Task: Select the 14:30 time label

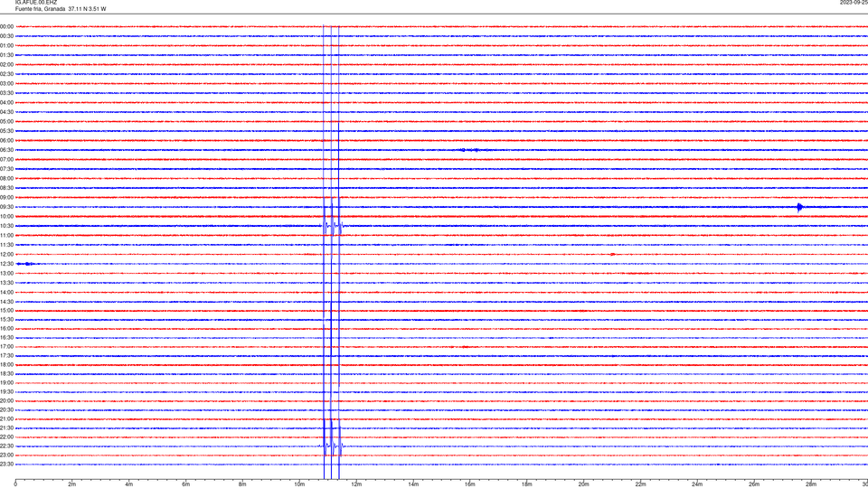Action: pos(6,302)
